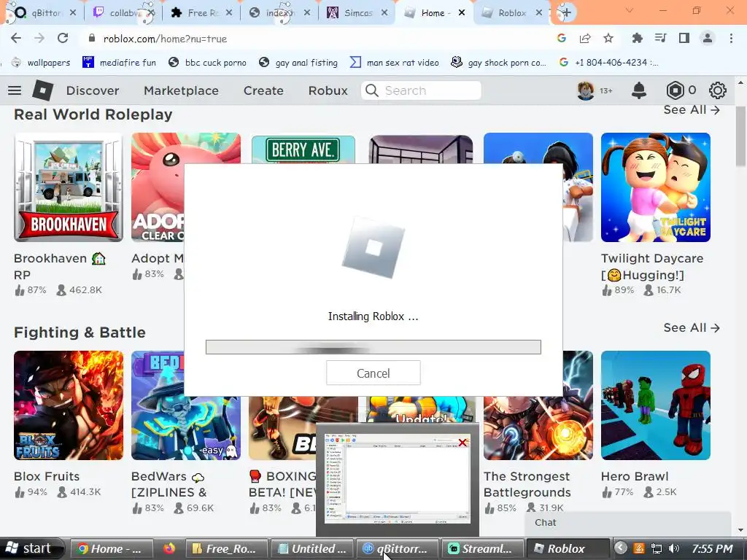Switch to Untitled Notepad taskbar window
The height and width of the screenshot is (560, 747).
312,548
